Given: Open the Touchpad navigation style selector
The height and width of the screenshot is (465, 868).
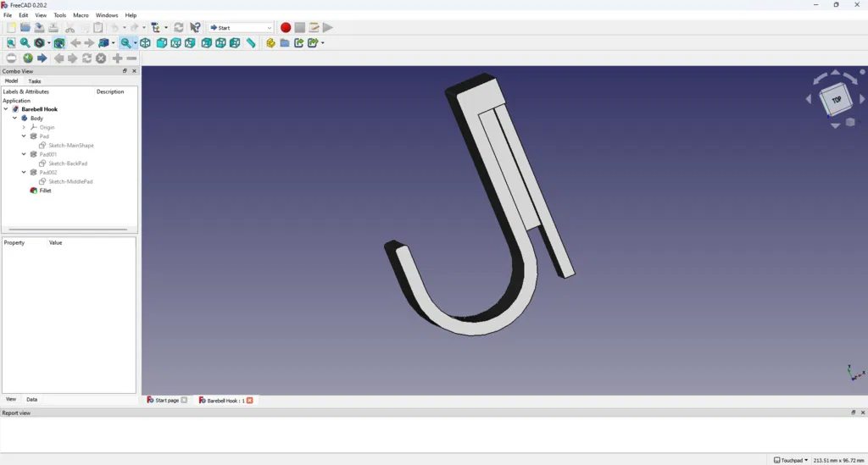Looking at the screenshot, I should (x=791, y=460).
